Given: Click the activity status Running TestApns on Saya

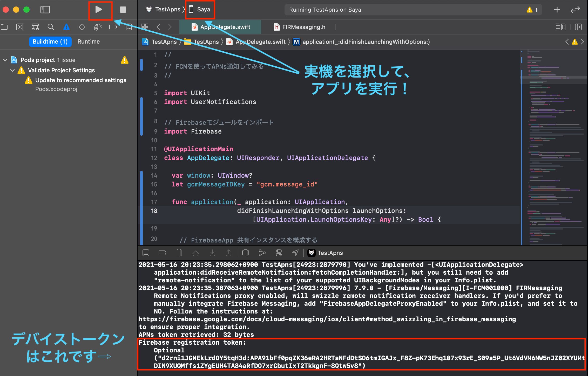Looking at the screenshot, I should 325,10.
